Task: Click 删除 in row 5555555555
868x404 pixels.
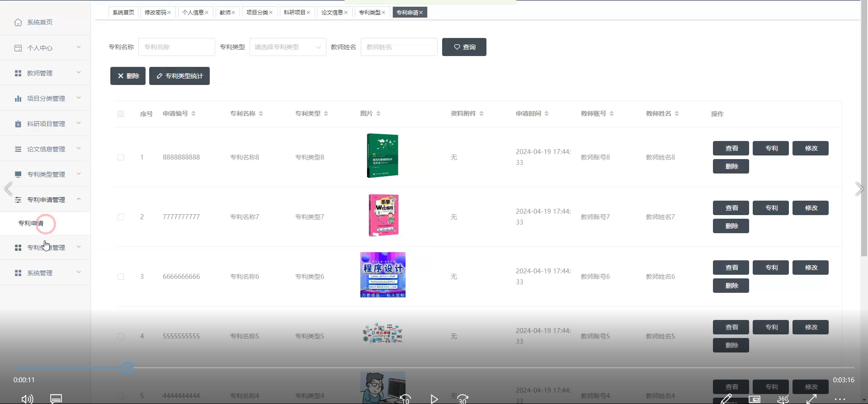Action: point(731,345)
